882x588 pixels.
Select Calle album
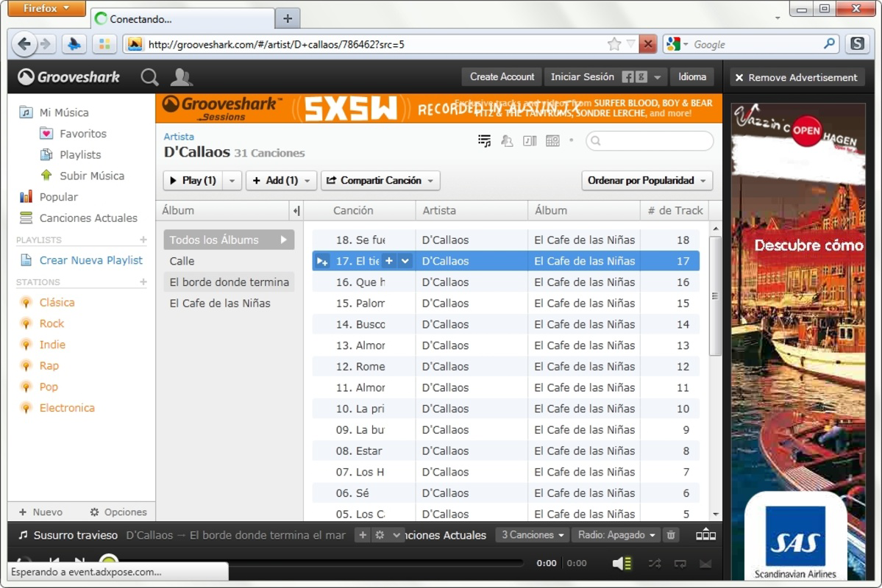click(229, 261)
